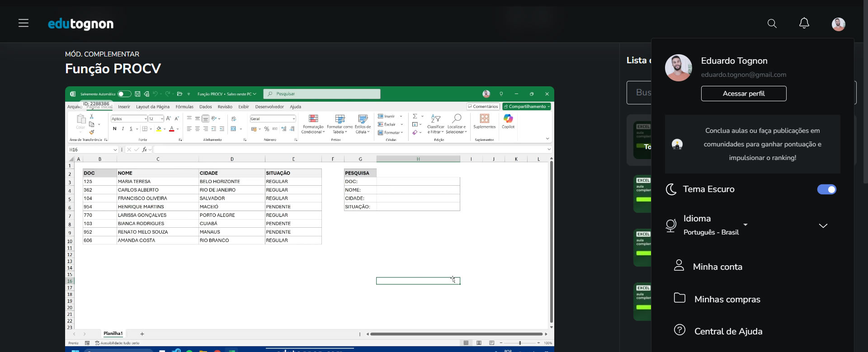Click the Page Layout view icon in status bar

pyautogui.click(x=479, y=343)
